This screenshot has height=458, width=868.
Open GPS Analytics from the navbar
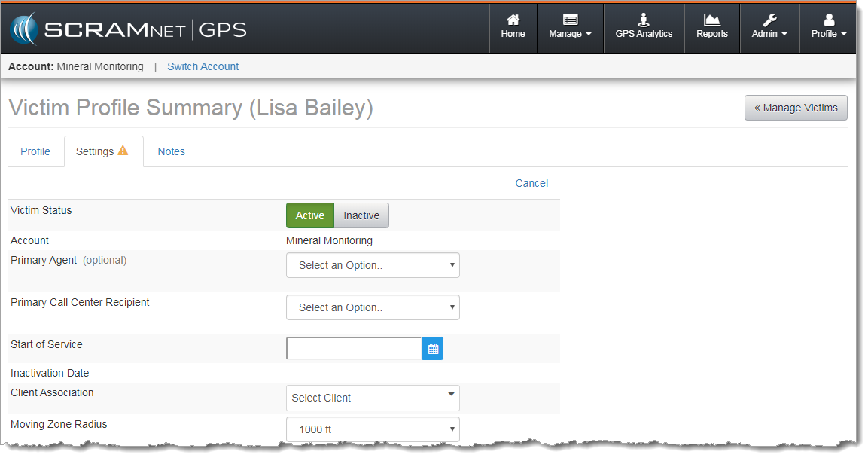coord(644,28)
